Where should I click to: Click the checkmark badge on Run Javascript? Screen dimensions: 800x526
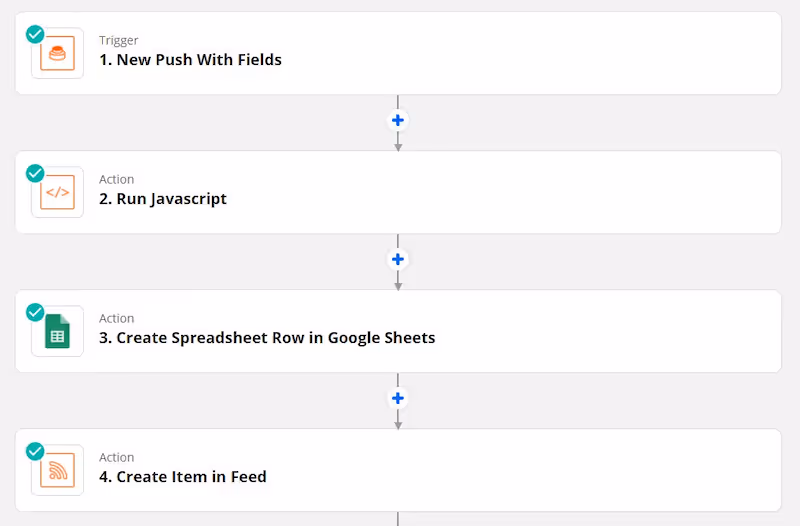pyautogui.click(x=35, y=173)
